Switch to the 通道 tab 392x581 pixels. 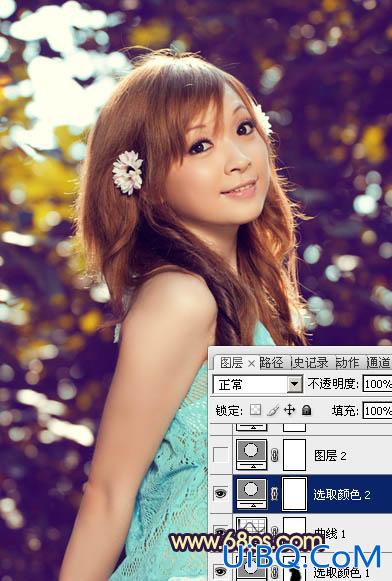tap(379, 363)
